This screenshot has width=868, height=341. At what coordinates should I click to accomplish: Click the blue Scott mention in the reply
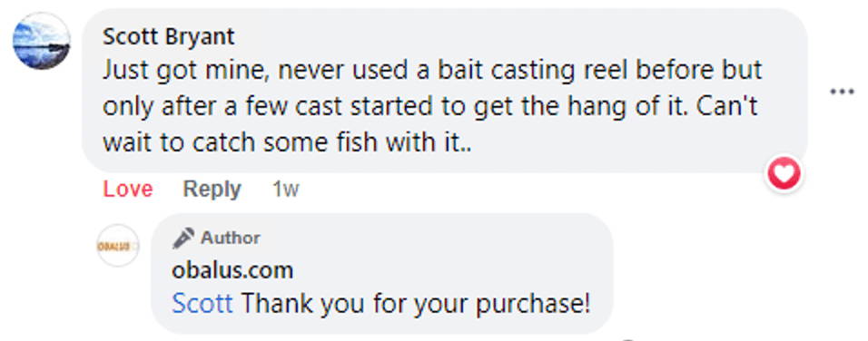202,304
